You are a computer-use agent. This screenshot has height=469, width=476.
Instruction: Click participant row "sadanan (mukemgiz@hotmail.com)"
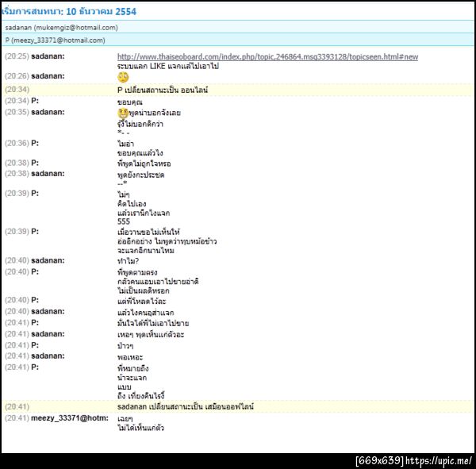point(238,28)
